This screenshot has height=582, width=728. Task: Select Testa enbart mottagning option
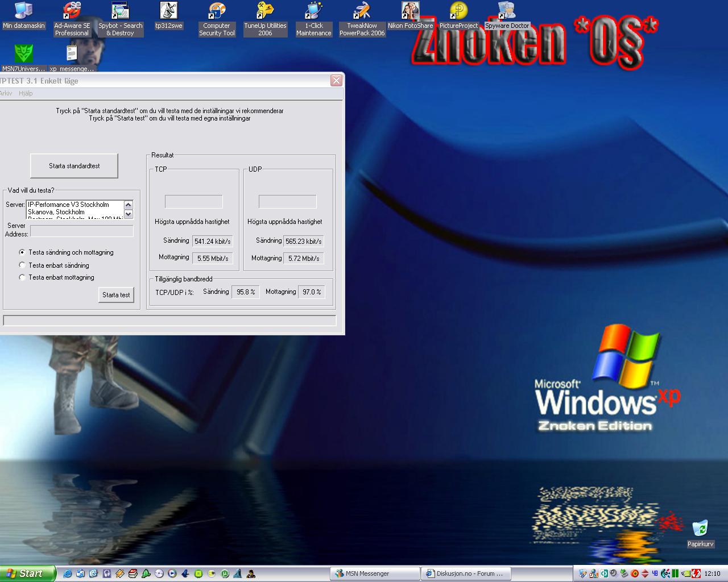(x=57, y=277)
